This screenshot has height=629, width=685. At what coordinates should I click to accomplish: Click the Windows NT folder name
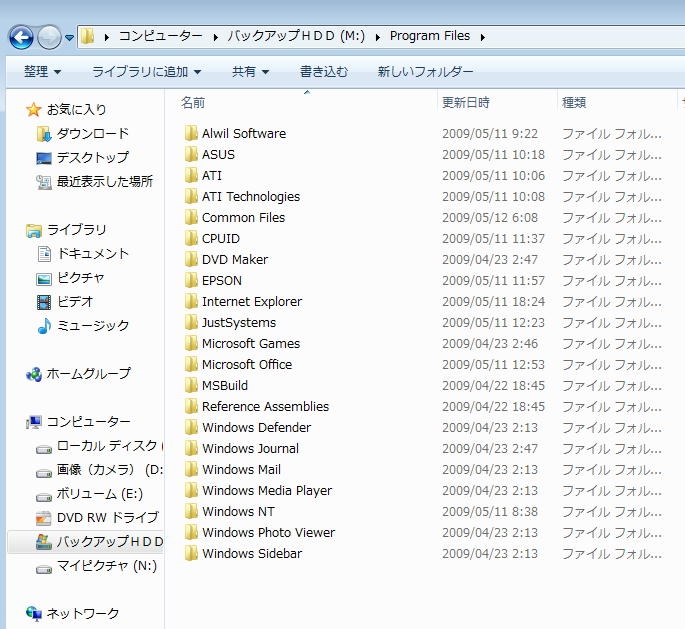[x=238, y=511]
